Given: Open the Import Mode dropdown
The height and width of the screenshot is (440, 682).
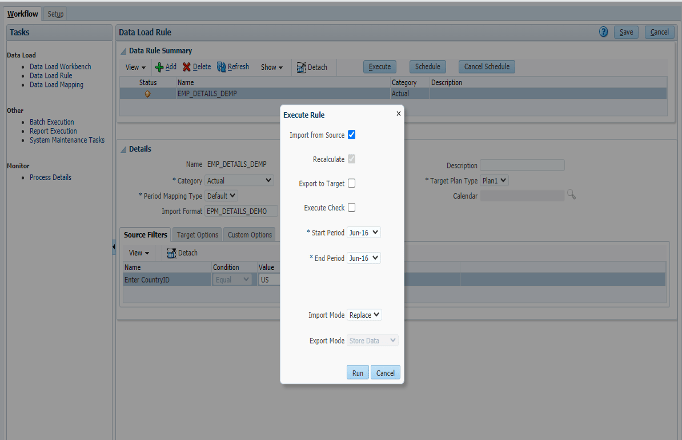Looking at the screenshot, I should [364, 315].
